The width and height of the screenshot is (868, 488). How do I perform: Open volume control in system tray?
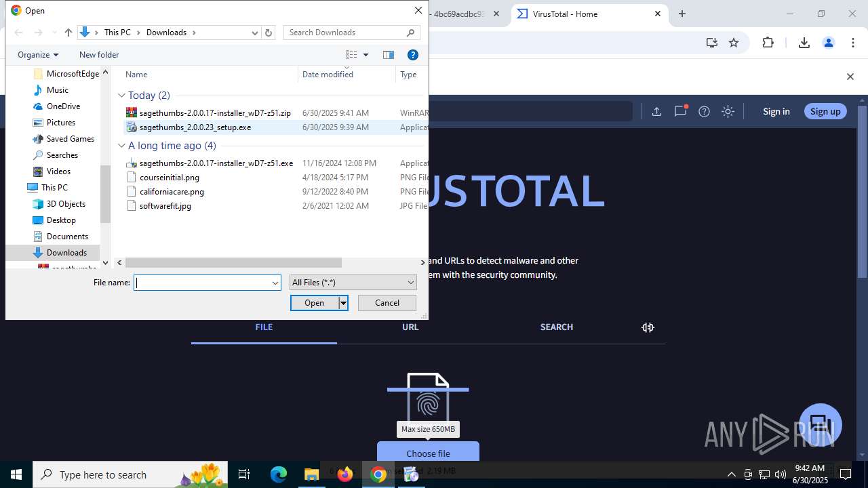pyautogui.click(x=781, y=474)
